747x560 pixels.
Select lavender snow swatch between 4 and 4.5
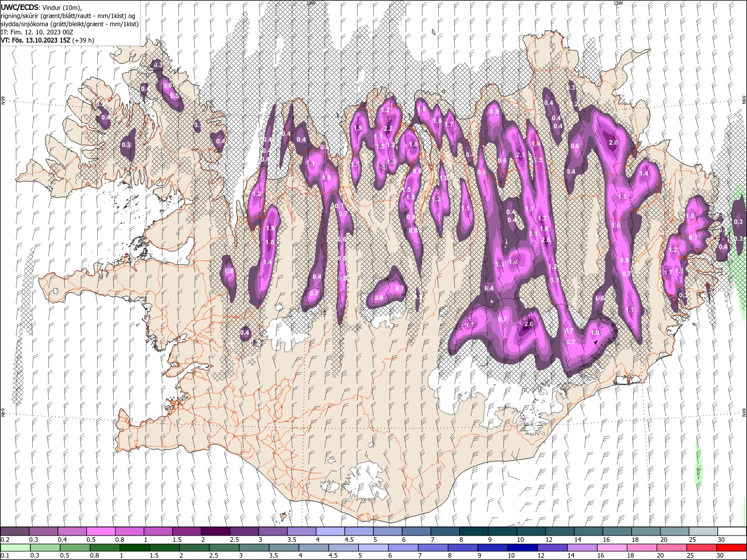pyautogui.click(x=330, y=531)
